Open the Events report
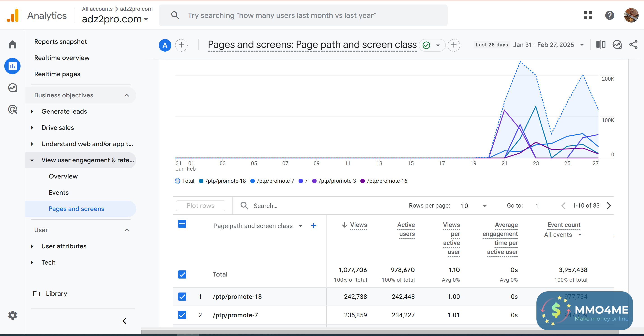Image resolution: width=644 pixels, height=336 pixels. (58, 193)
